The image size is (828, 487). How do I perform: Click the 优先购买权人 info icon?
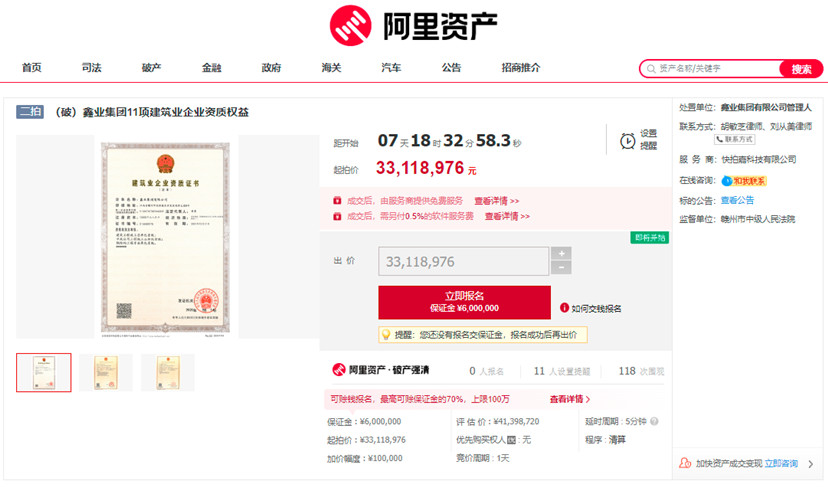tap(511, 439)
